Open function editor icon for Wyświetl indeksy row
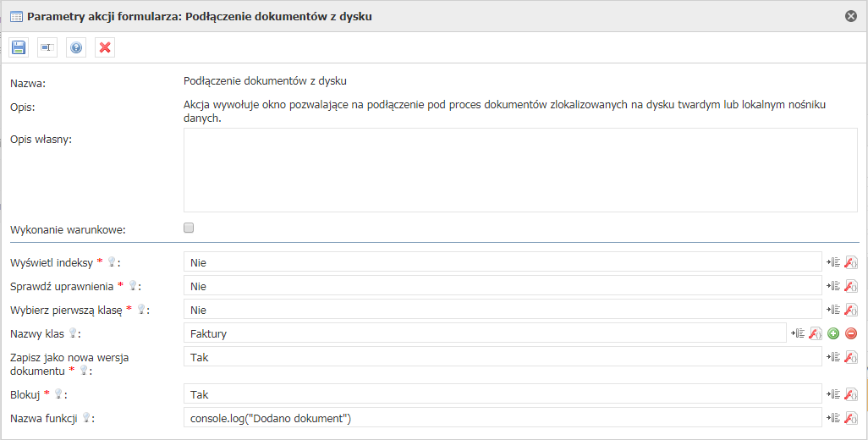The height and width of the screenshot is (440, 868). [x=851, y=262]
